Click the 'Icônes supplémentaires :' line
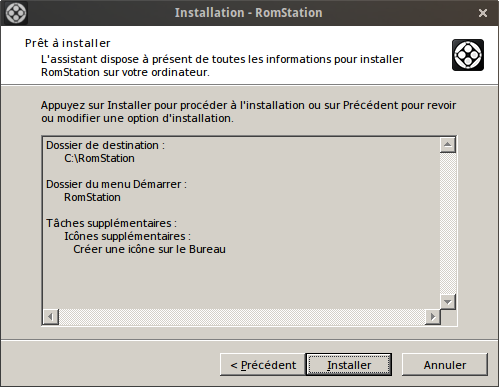Viewport: 499px width, 387px height. tap(127, 236)
